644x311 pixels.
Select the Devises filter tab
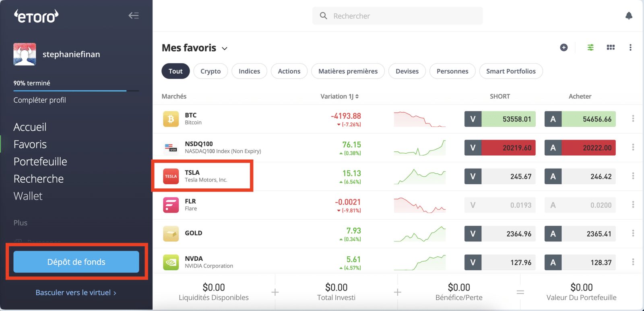coord(407,71)
